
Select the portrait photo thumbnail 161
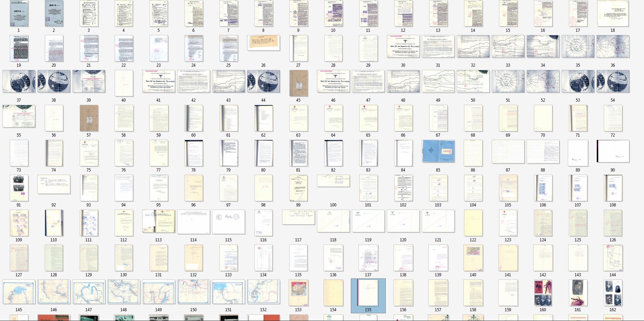pyautogui.click(x=578, y=293)
